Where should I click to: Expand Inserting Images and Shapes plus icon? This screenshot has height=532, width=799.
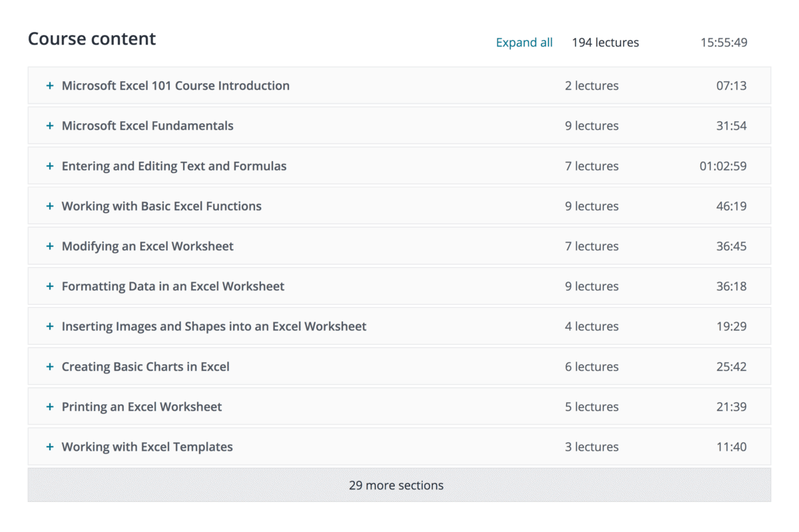[49, 326]
